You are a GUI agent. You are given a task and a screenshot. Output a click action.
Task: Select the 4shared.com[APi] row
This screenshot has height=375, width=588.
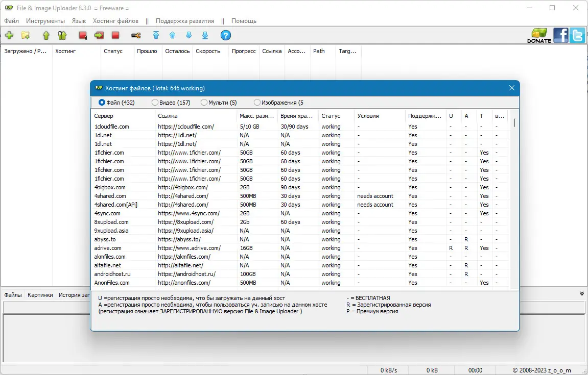coord(116,205)
